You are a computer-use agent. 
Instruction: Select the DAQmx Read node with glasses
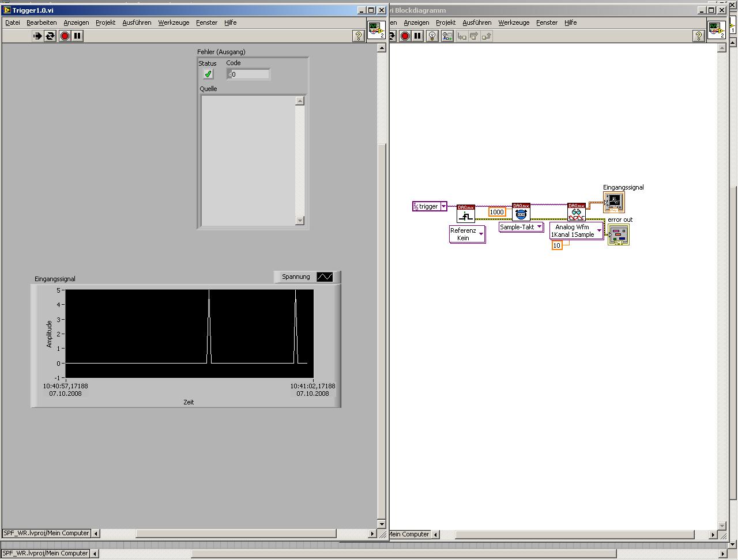(577, 212)
